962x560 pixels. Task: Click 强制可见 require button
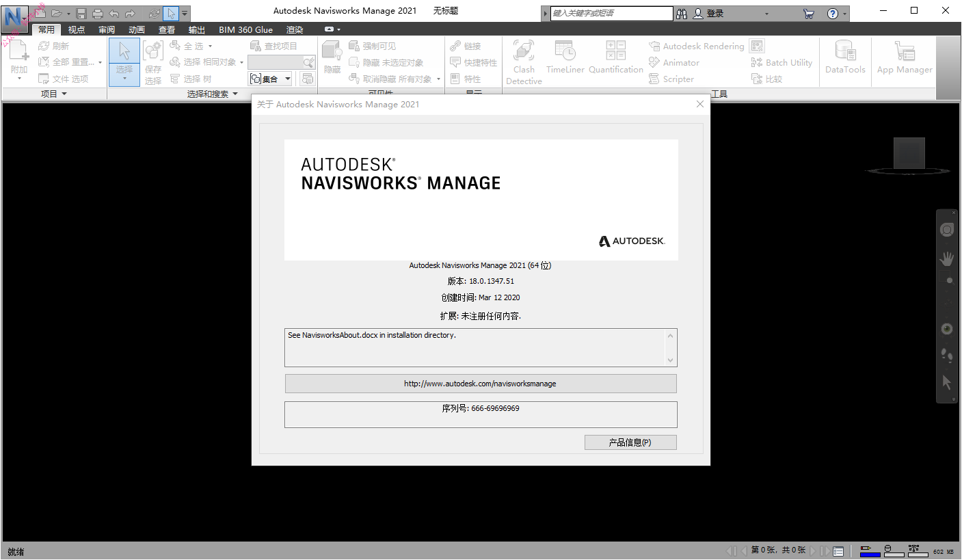pos(372,46)
